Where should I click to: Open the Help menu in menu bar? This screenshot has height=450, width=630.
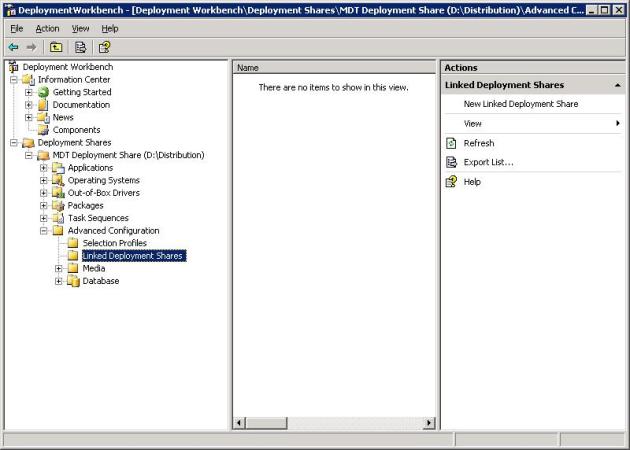tap(110, 29)
